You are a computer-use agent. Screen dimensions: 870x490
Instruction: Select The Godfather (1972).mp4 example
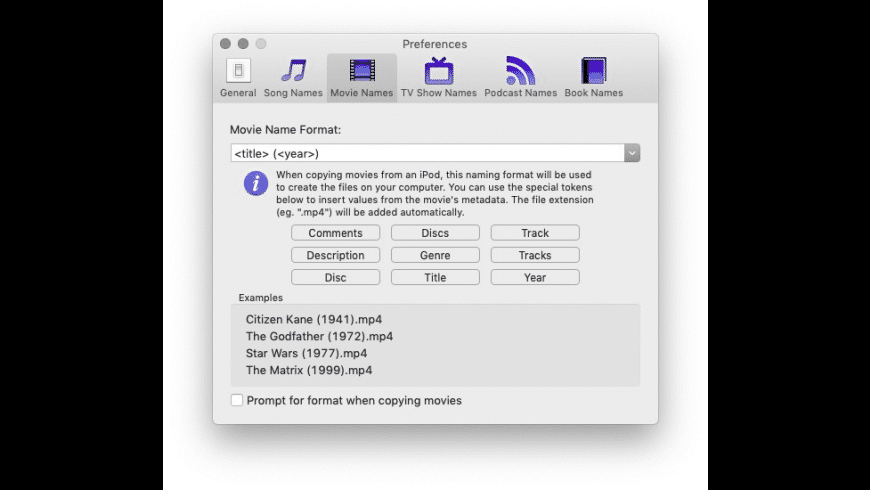(319, 336)
